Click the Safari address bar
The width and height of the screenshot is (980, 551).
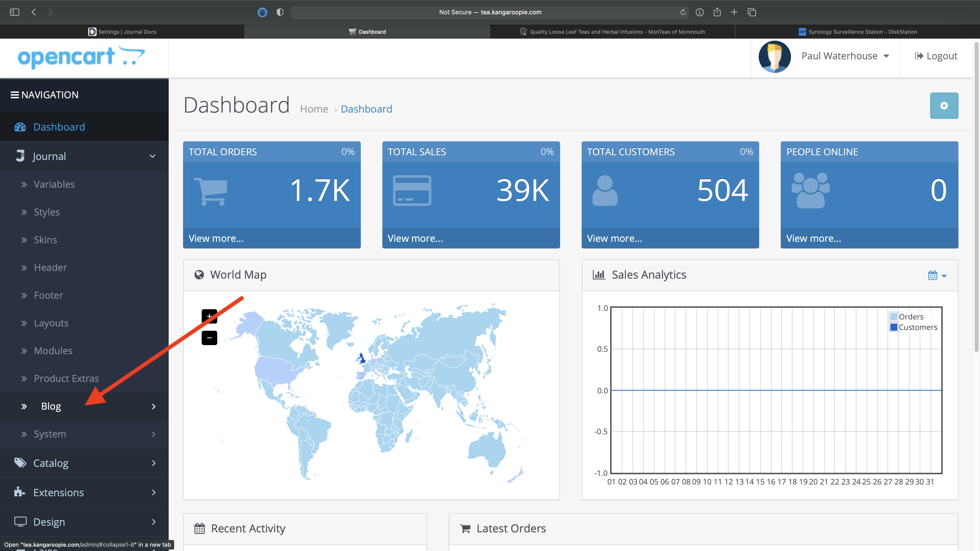[490, 12]
